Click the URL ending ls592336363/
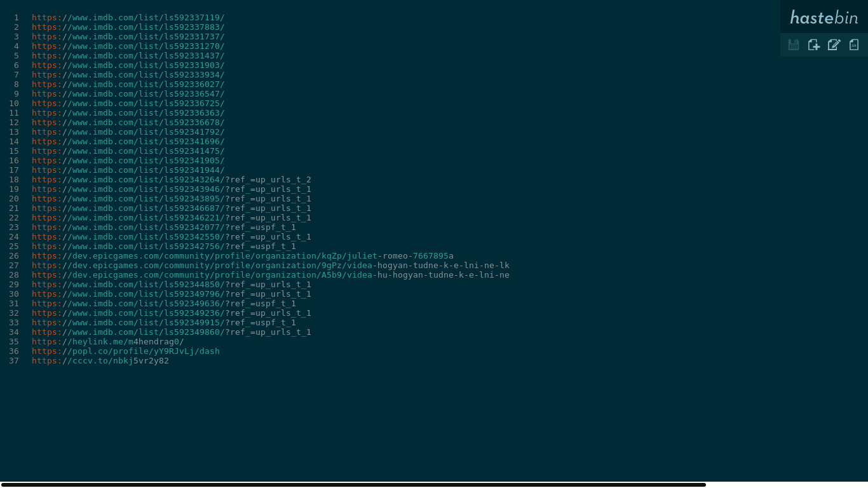 pyautogui.click(x=128, y=113)
